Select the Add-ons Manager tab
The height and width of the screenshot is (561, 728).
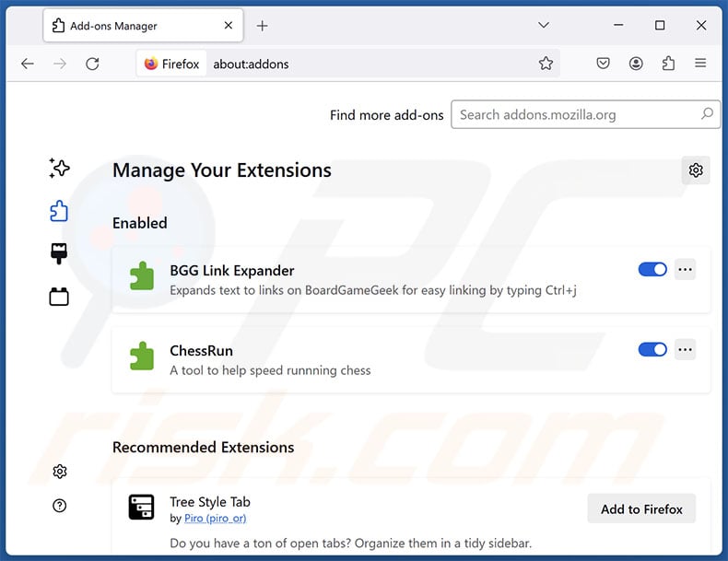[143, 26]
